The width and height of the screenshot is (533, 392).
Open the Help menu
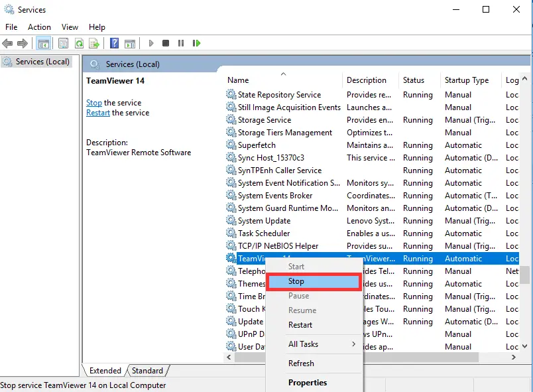(97, 27)
